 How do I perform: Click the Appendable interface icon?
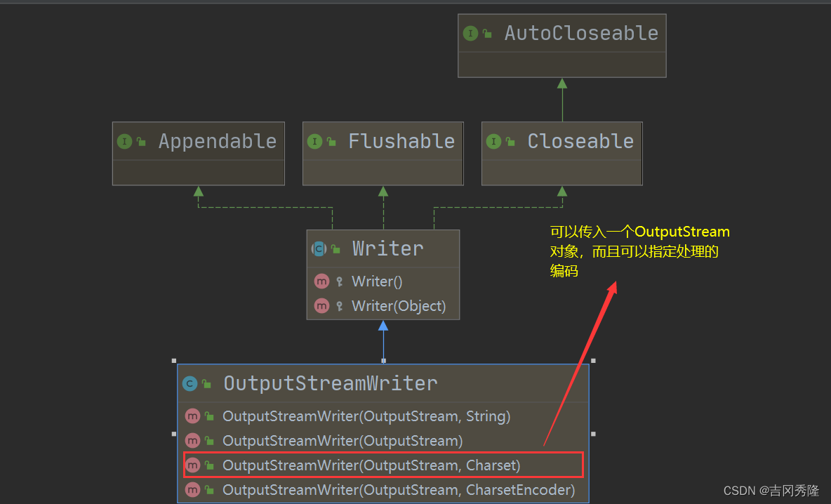tap(124, 142)
